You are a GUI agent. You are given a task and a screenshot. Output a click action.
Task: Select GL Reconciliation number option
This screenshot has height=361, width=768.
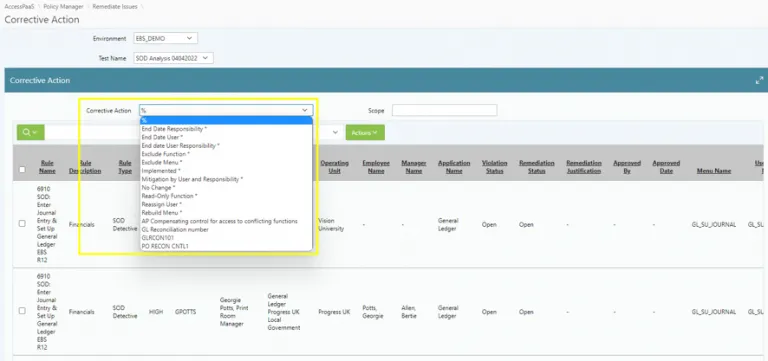226,229
